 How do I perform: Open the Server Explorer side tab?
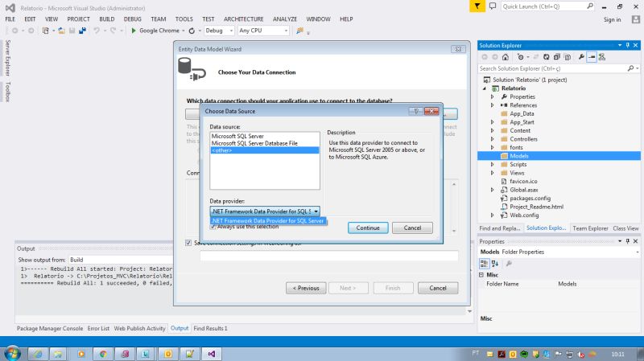coord(7,57)
